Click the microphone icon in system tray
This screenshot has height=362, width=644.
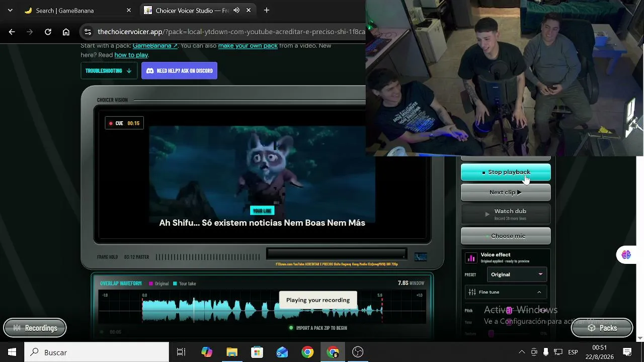[546, 352]
